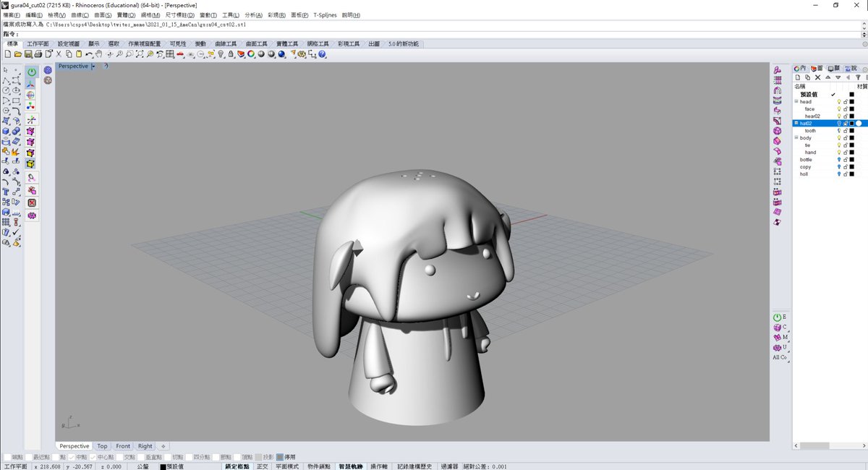
Task: Click the car-shaped icon in standard toolbar
Action: [181, 54]
